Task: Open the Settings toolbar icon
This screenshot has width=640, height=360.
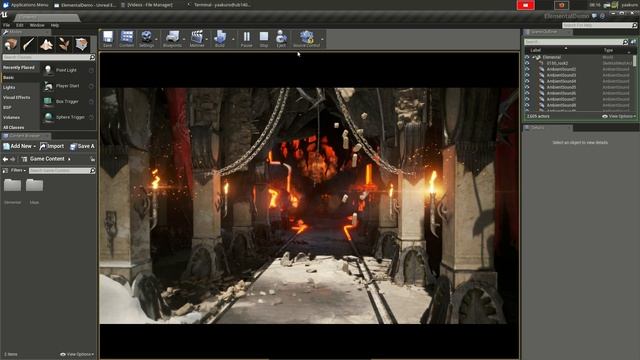Action: click(147, 37)
